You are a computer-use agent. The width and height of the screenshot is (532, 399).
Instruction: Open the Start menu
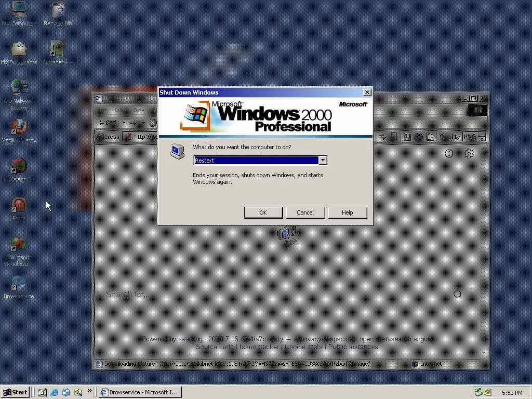16,392
